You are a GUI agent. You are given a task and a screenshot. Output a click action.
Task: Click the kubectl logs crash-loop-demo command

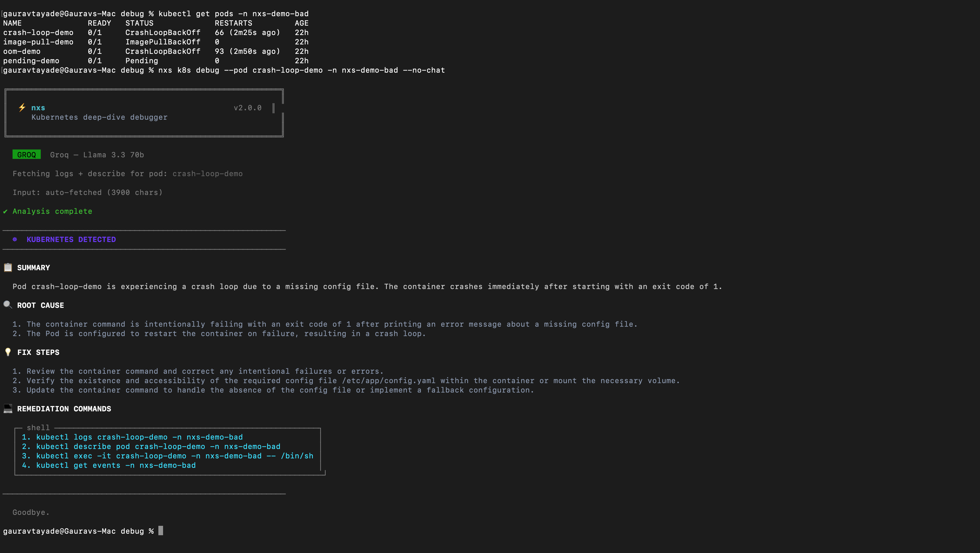coord(139,437)
